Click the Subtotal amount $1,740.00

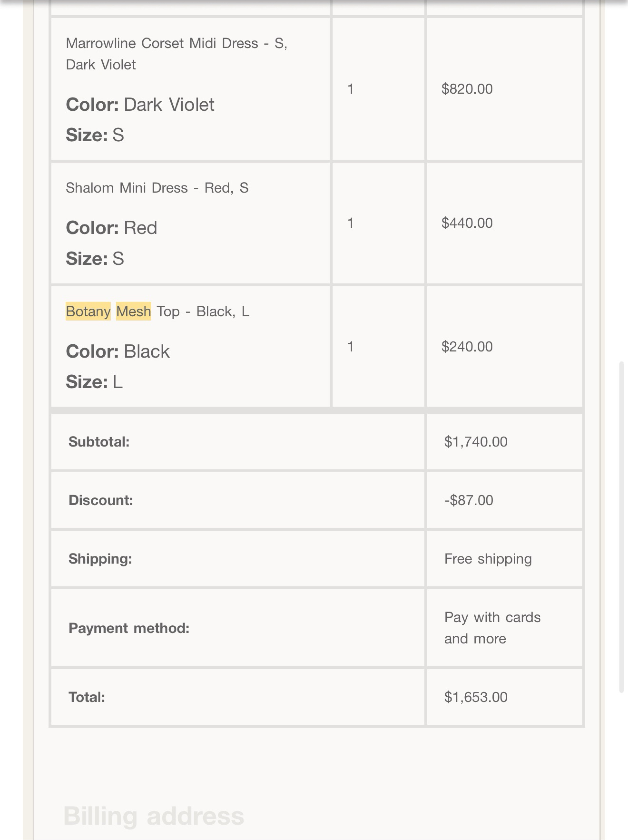476,442
